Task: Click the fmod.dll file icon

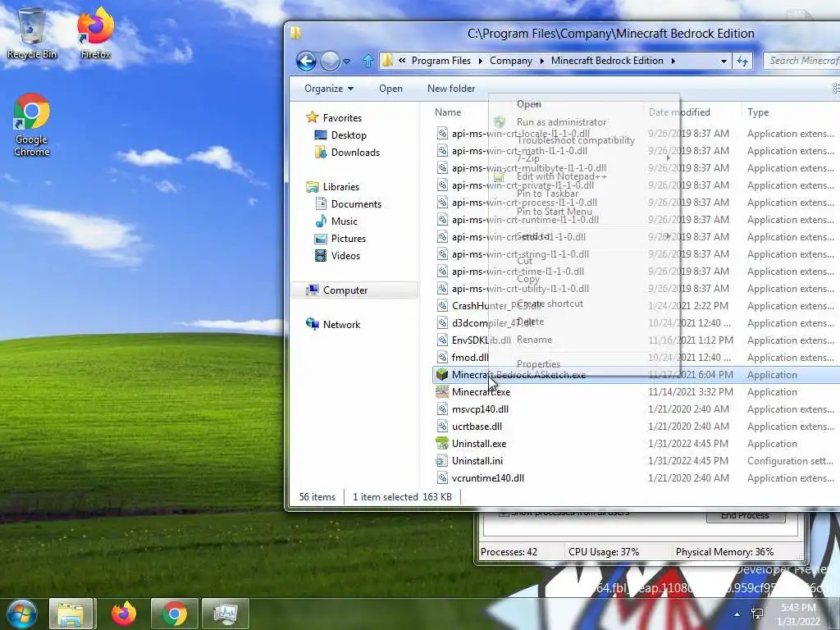Action: click(442, 358)
